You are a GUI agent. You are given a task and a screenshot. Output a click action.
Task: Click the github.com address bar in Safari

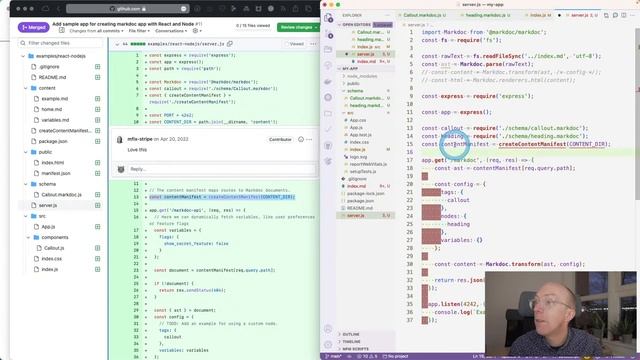tap(127, 9)
